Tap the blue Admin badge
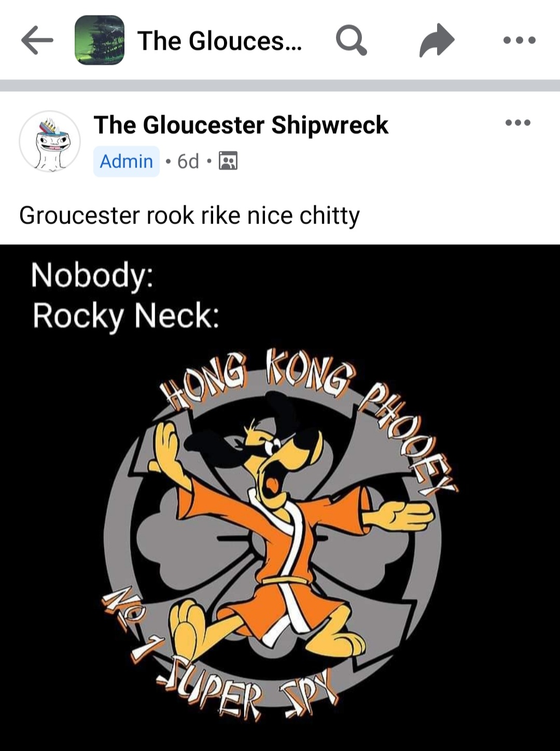The image size is (560, 751). tap(127, 161)
